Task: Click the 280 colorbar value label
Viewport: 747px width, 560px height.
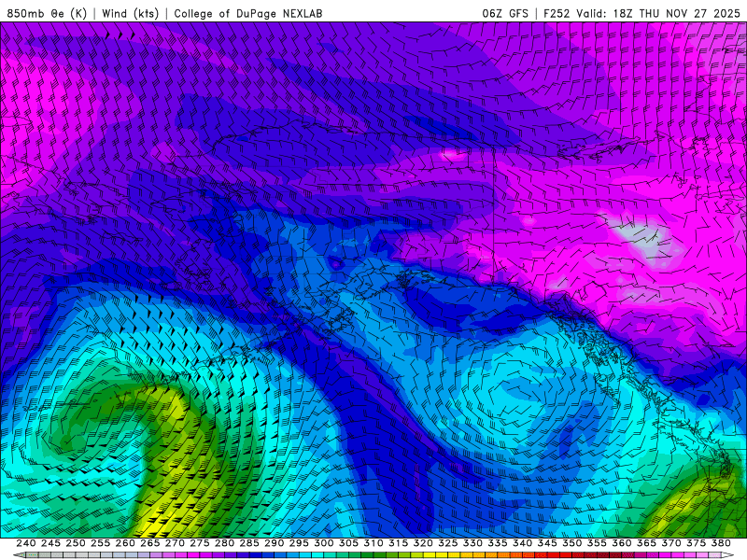Action: [224, 543]
